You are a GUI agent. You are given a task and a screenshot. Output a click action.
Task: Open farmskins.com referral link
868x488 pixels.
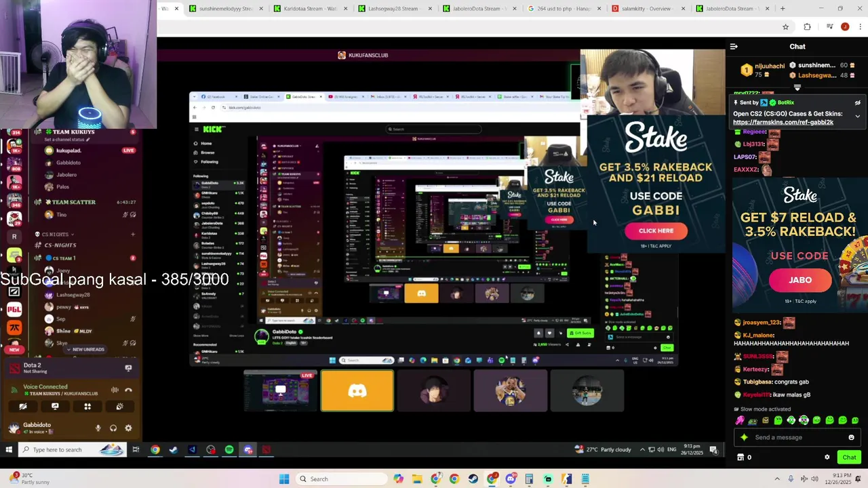click(783, 123)
